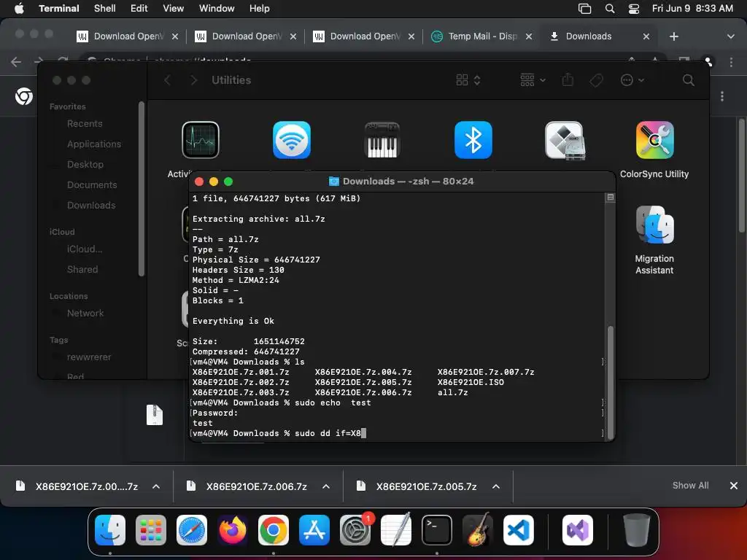Screen dimensions: 747x560
Task: Select Documents in Finder sidebar
Action: [x=92, y=185]
